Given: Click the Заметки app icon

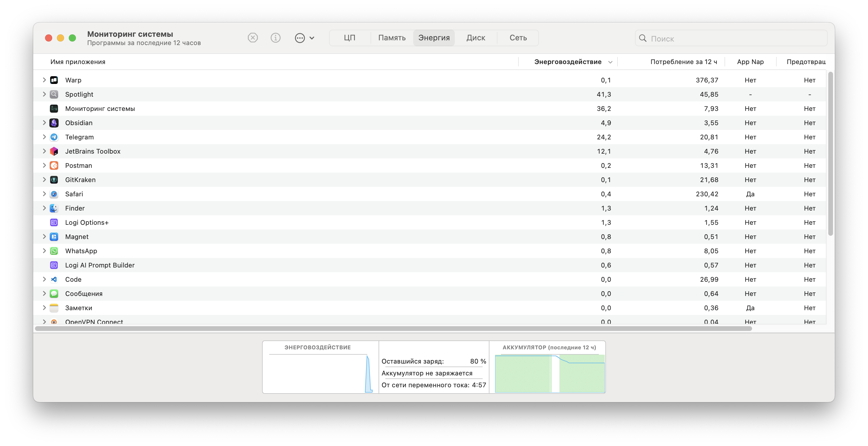Looking at the screenshot, I should (54, 308).
